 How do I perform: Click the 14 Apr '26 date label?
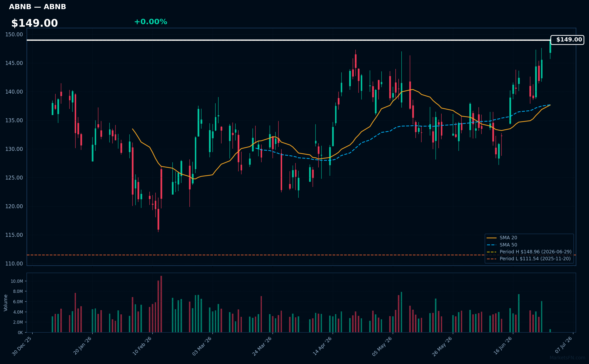pos(322,346)
